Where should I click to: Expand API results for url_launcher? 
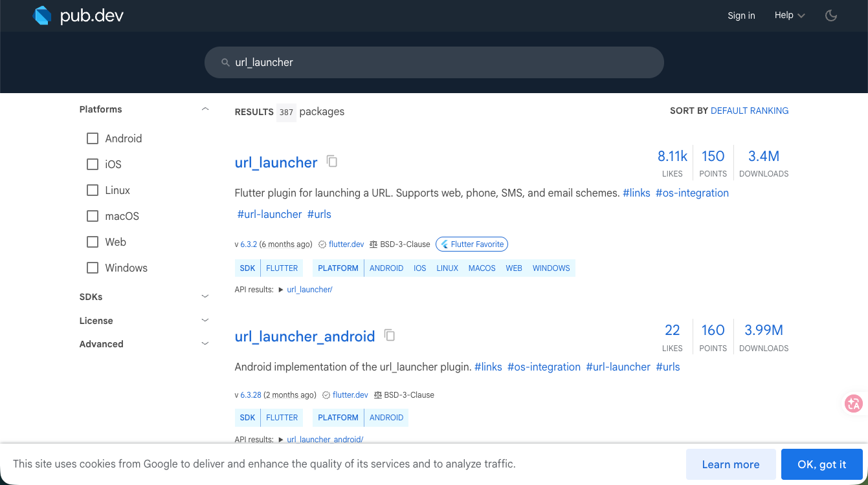[x=281, y=290]
